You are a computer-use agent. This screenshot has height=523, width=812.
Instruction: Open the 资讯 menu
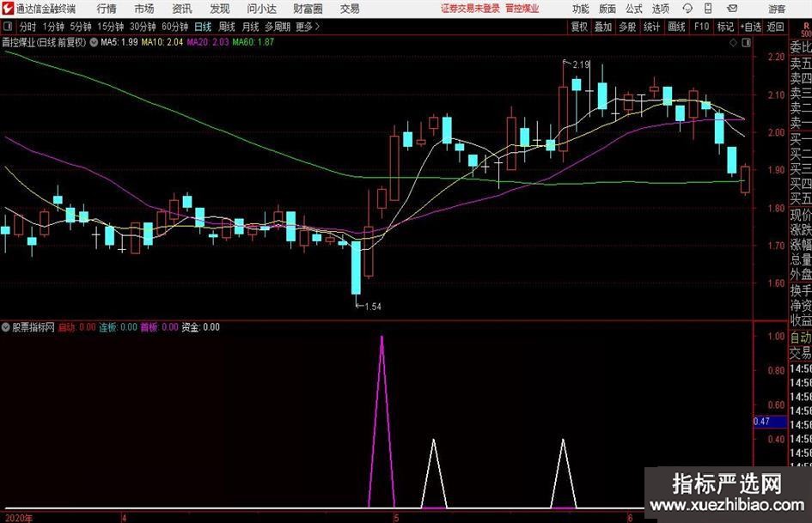coord(182,9)
